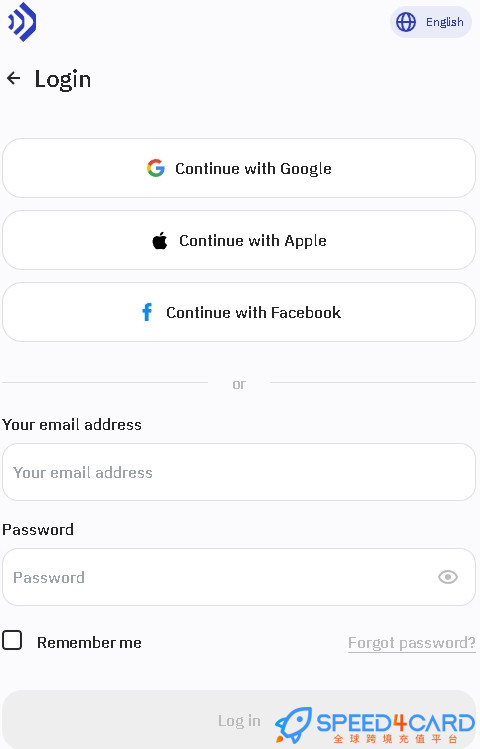Click the Login page heading
The height and width of the screenshot is (749, 480).
[63, 79]
